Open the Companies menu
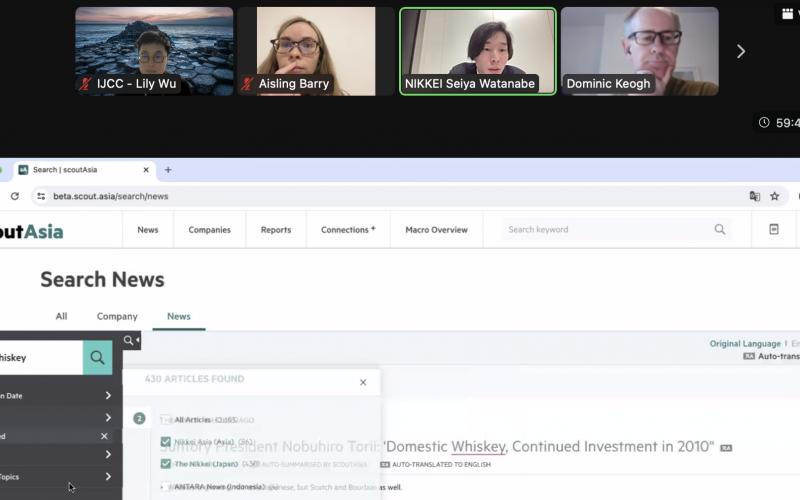 click(x=210, y=230)
